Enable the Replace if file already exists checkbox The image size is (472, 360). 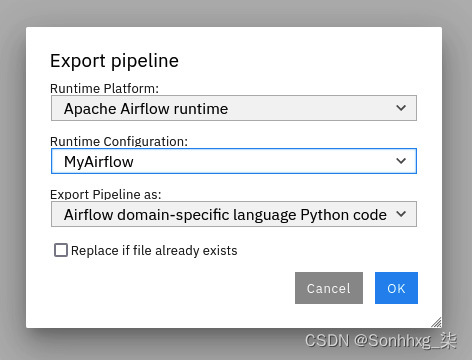click(x=61, y=250)
